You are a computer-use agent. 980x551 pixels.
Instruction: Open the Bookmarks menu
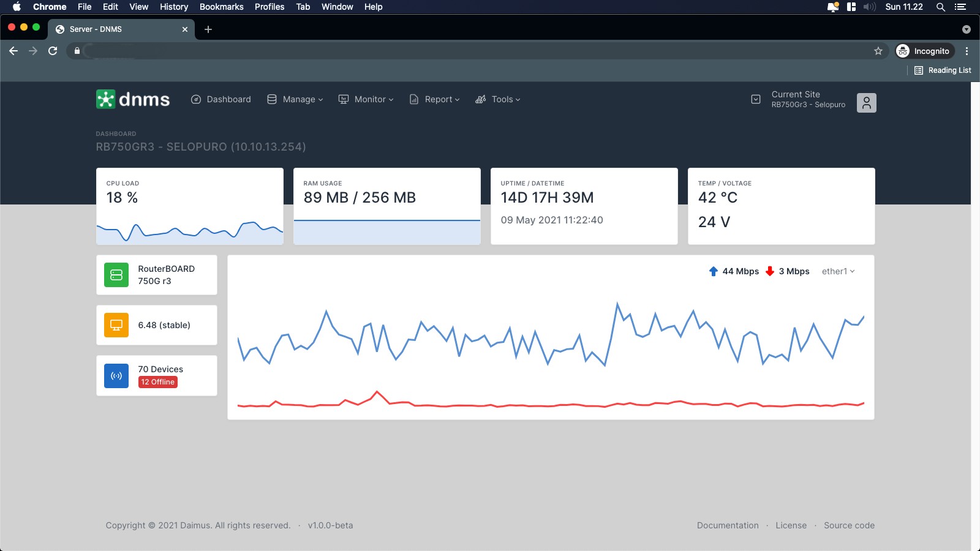[x=221, y=7]
